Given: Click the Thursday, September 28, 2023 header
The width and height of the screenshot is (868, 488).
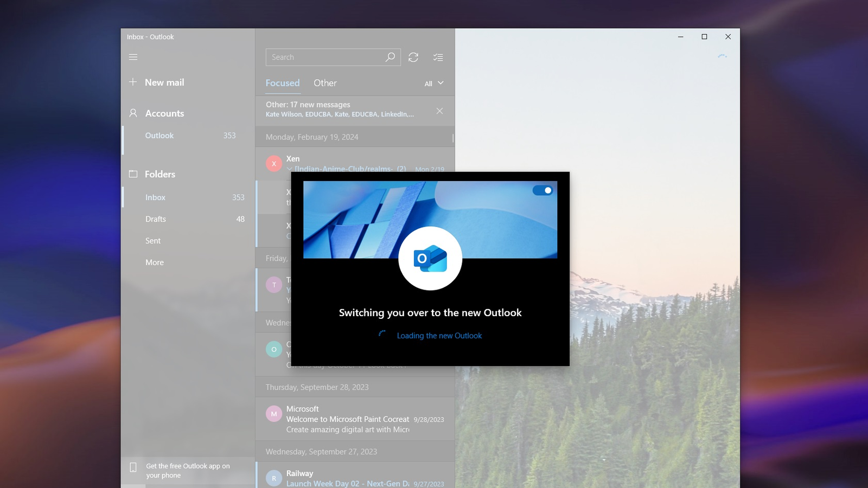Looking at the screenshot, I should coord(317,387).
